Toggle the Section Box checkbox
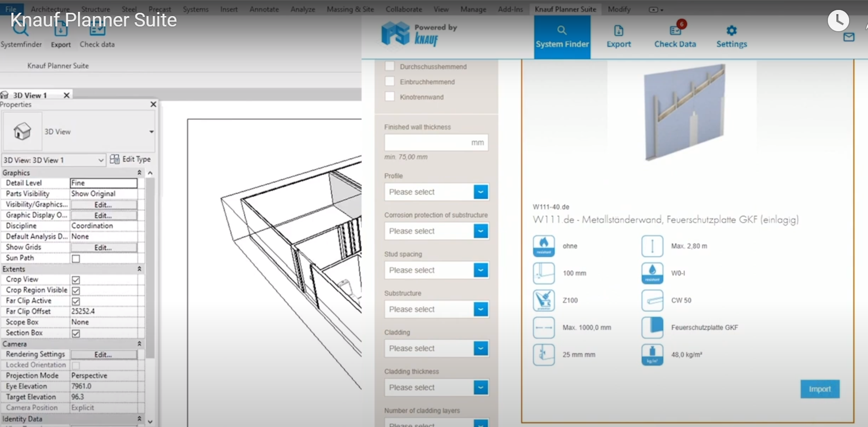The image size is (868, 427). [x=76, y=333]
